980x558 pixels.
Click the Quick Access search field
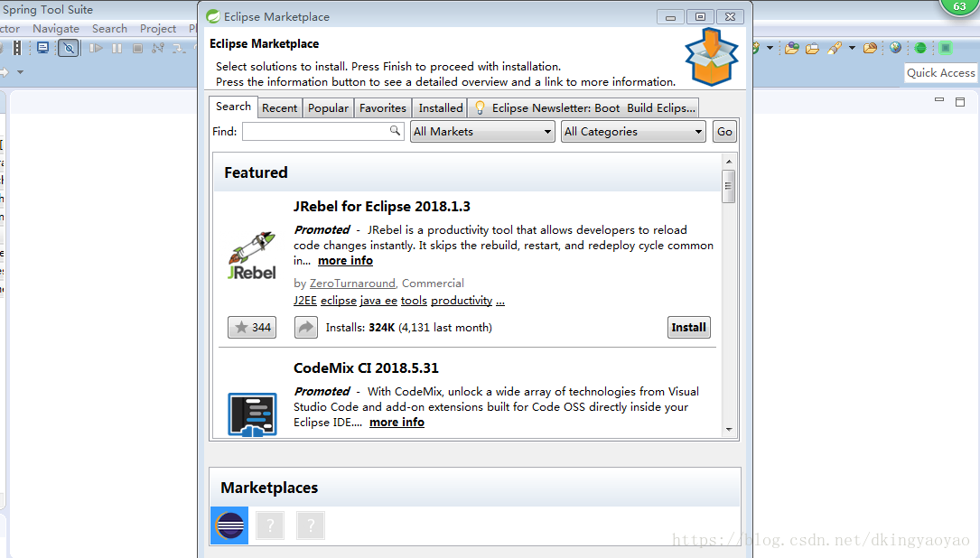tap(940, 72)
